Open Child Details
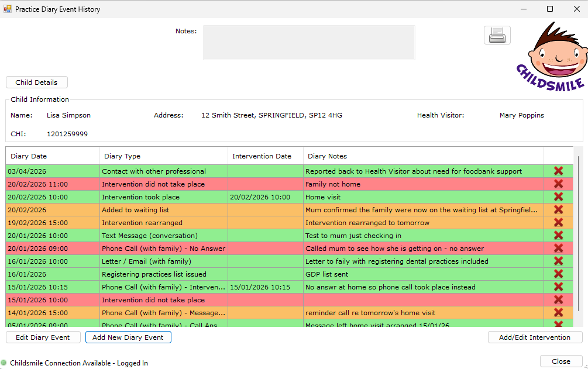 point(36,82)
